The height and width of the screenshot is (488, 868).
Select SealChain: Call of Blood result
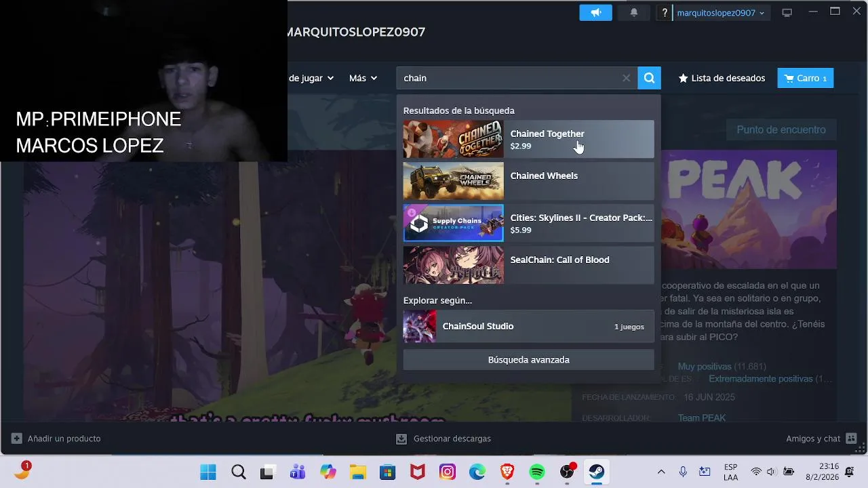point(529,265)
